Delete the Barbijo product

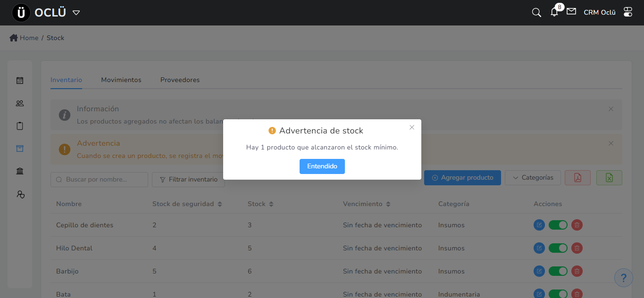pos(577,271)
